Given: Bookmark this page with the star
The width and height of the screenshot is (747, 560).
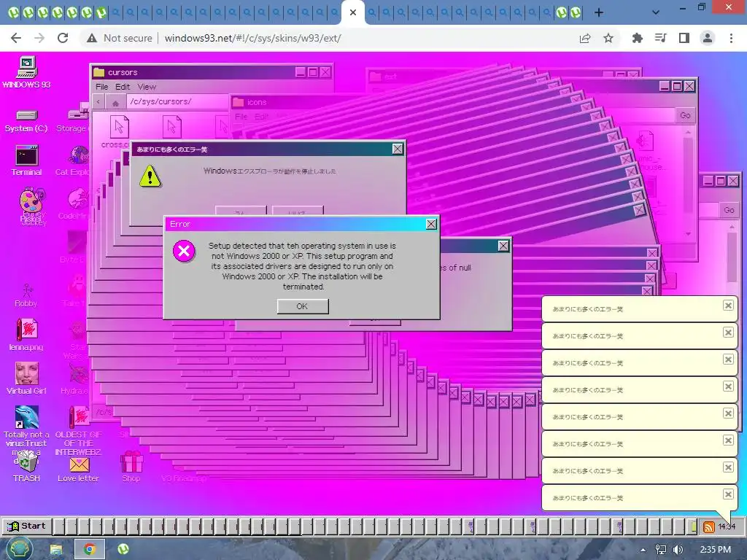Looking at the screenshot, I should click(608, 38).
